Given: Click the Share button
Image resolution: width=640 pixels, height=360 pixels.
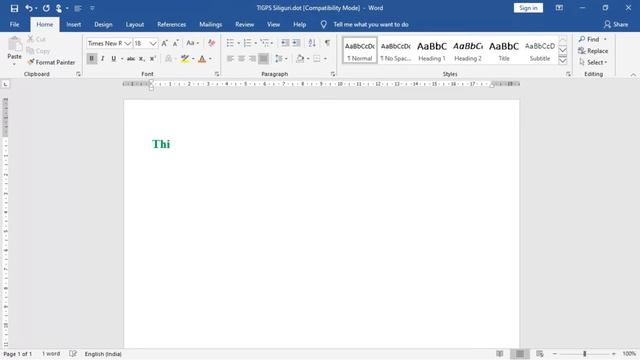Looking at the screenshot, I should tap(616, 24).
